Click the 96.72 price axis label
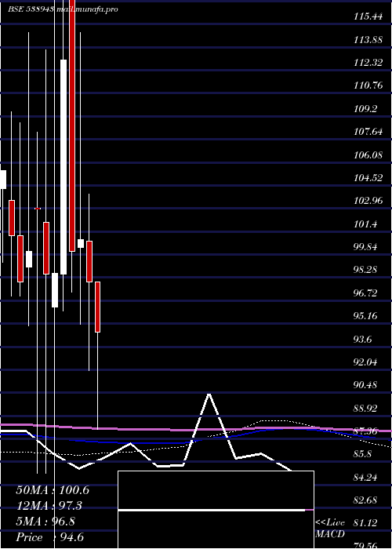392x549 pixels. [x=365, y=293]
